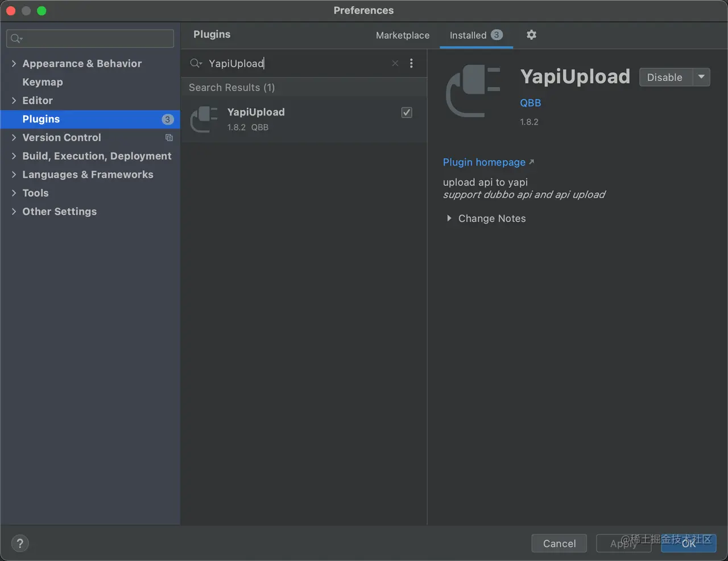Select Editor in the settings tree
The width and height of the screenshot is (728, 561).
click(38, 101)
